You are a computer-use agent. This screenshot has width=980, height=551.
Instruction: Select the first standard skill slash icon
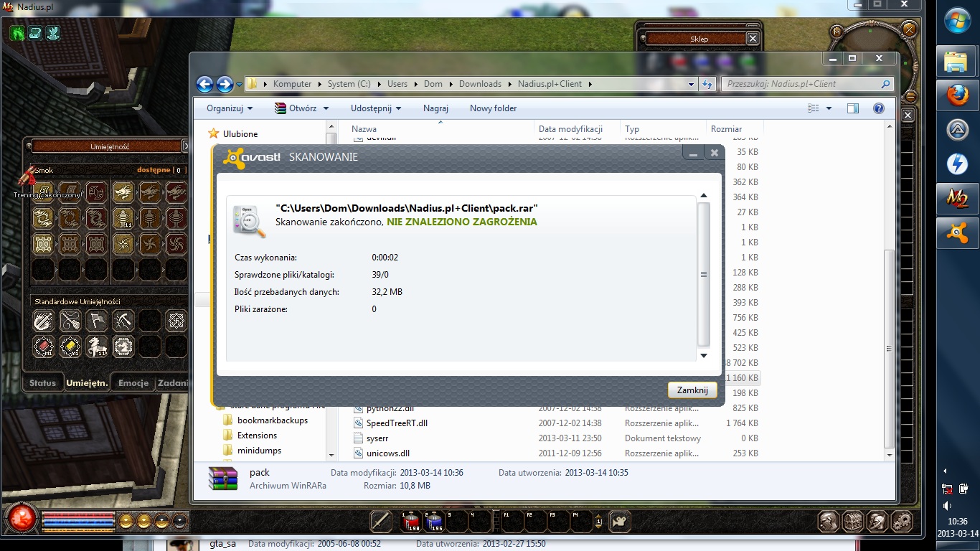(x=44, y=320)
